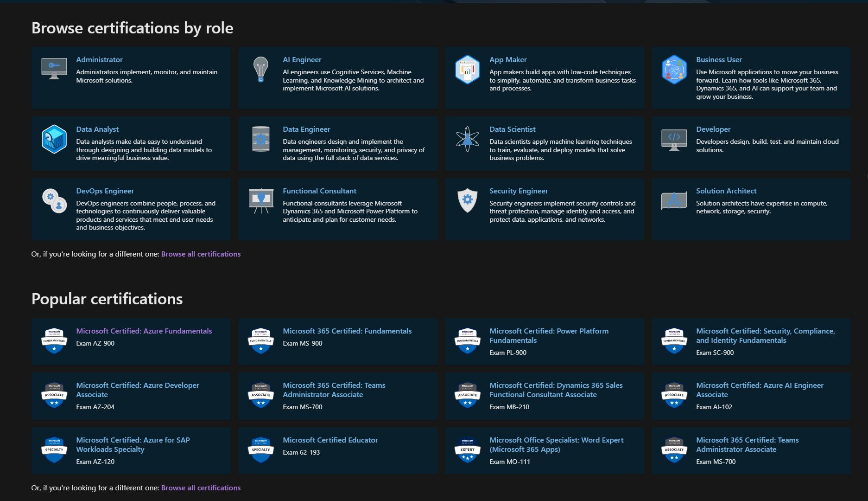Click the Data Engineer database icon
This screenshot has width=868, height=501.
pyautogui.click(x=261, y=139)
